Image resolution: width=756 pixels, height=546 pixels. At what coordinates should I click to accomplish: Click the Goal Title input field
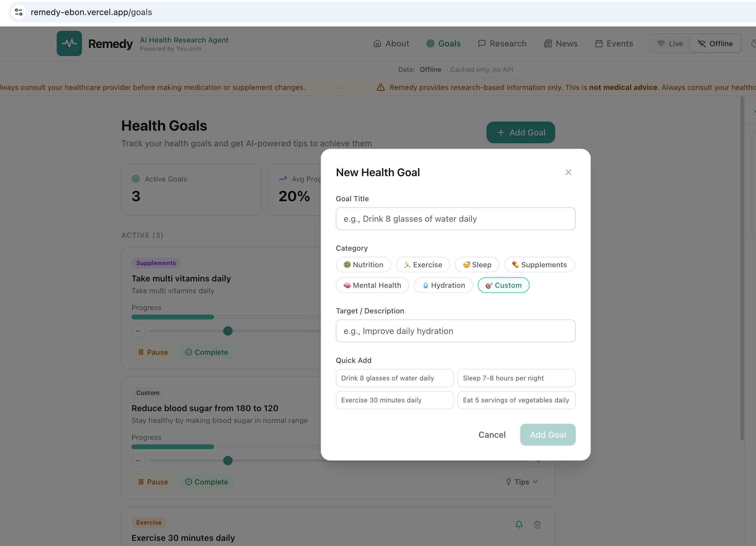click(455, 219)
